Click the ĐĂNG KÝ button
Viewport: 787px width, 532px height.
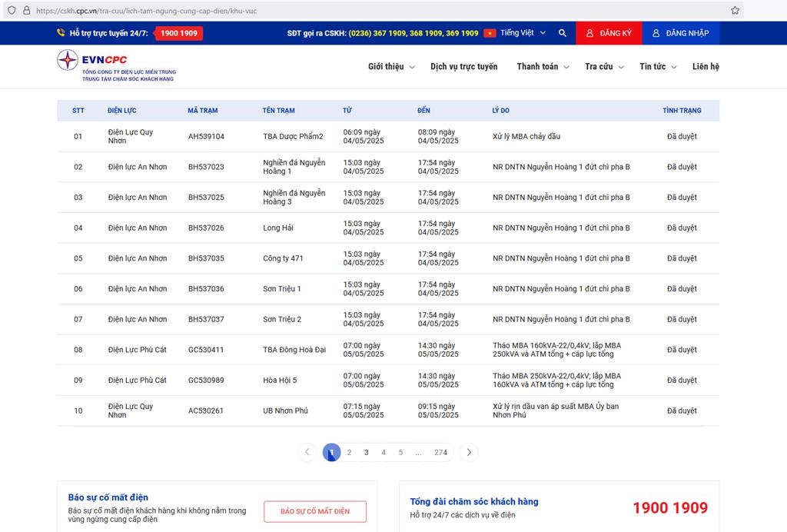pos(609,33)
